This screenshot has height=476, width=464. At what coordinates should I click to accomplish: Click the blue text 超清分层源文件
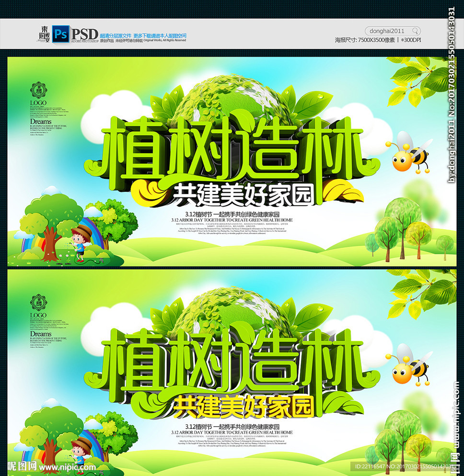coord(116,36)
